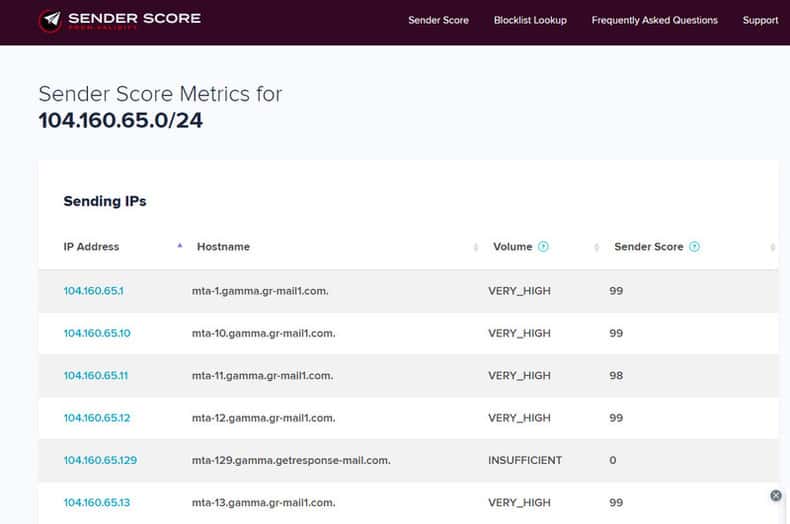Open Sender Score in top navigation
790x524 pixels.
pyautogui.click(x=438, y=20)
